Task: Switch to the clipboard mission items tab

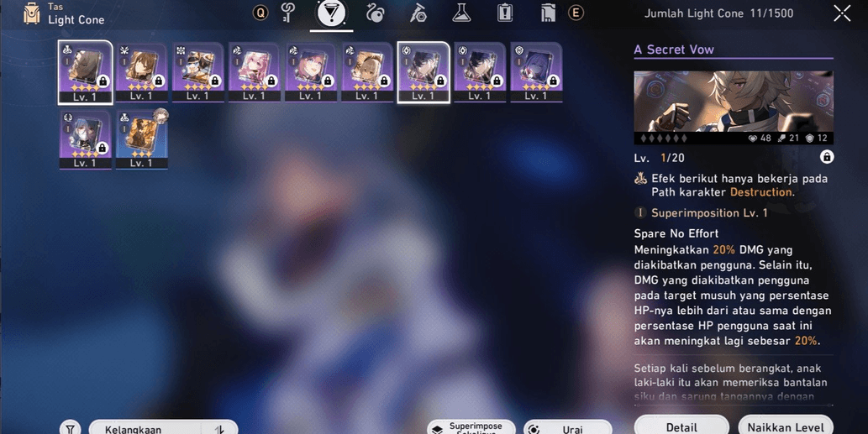Action: click(x=504, y=13)
